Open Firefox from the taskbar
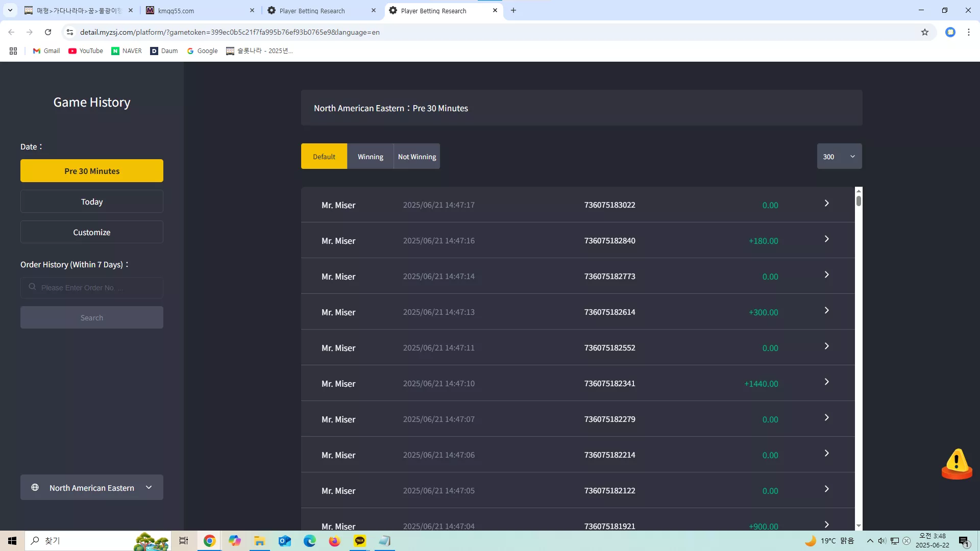The image size is (980, 551). click(334, 541)
